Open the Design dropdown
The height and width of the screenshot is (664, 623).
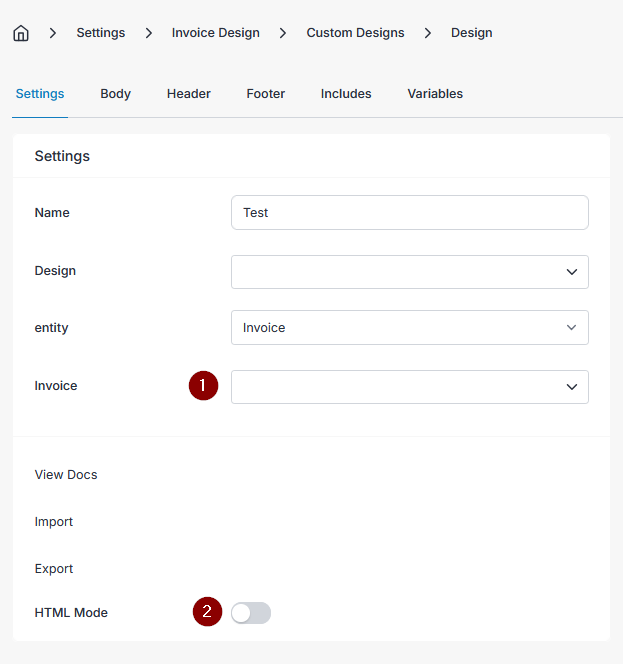click(x=410, y=272)
